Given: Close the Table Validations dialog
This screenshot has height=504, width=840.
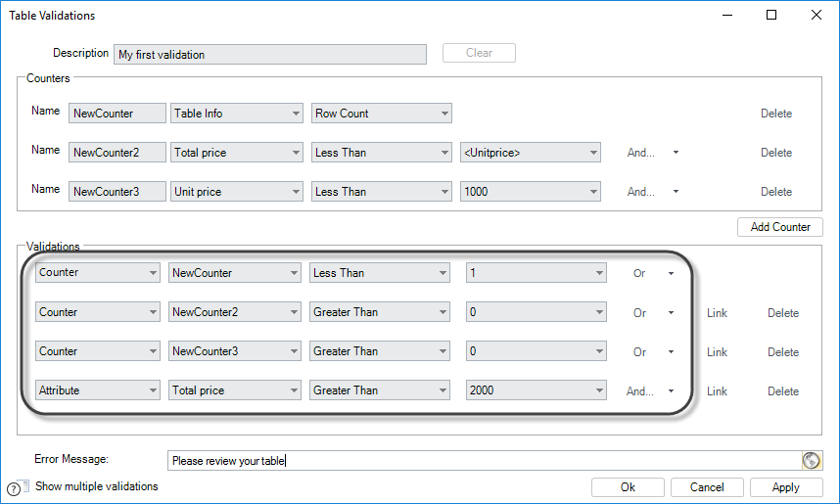Looking at the screenshot, I should click(x=816, y=15).
